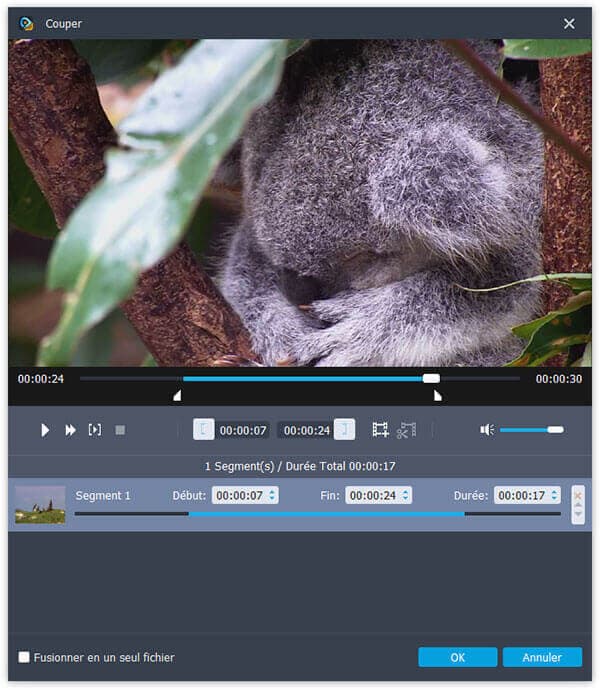Click the current time 00:00:24 label

(41, 378)
